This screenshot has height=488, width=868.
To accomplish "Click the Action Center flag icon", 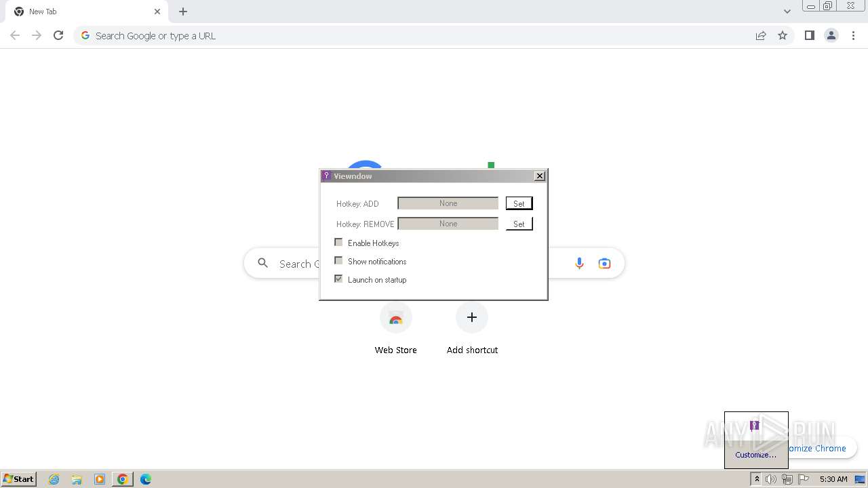I will 804,479.
